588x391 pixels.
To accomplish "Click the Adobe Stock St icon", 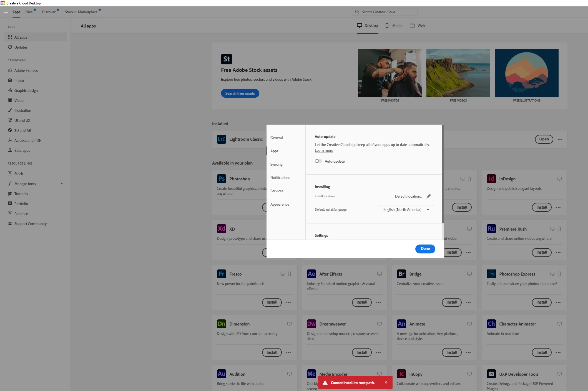I will coord(226,59).
